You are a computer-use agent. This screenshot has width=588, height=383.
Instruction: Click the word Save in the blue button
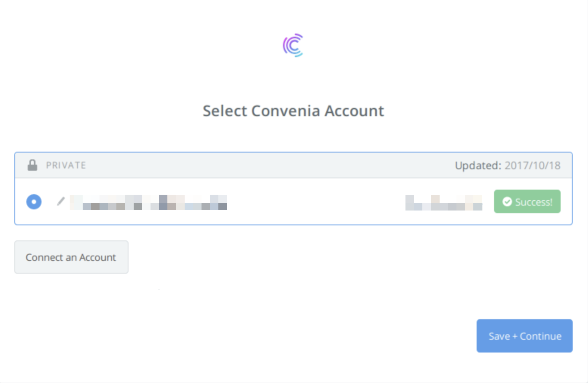499,336
